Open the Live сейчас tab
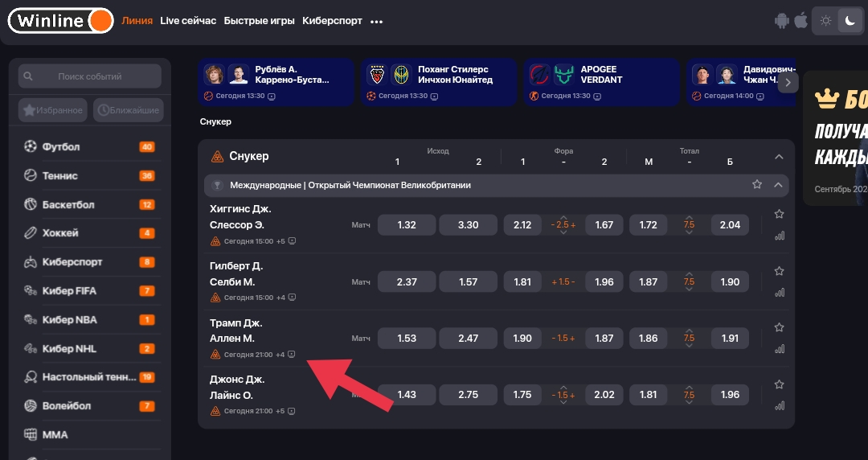Screen dimensions: 868x460 [x=188, y=21]
